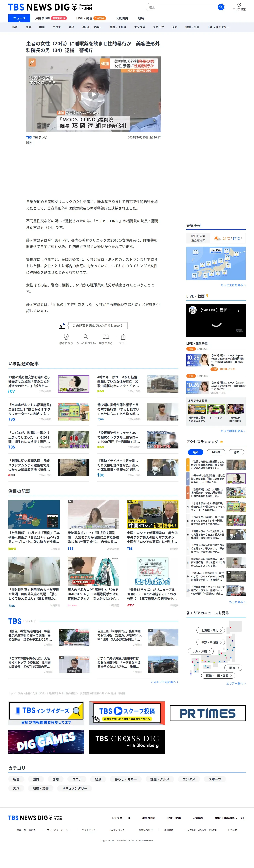Open the TBSスクープ投稿 banner
The image size is (254, 868).
[x=127, y=713]
